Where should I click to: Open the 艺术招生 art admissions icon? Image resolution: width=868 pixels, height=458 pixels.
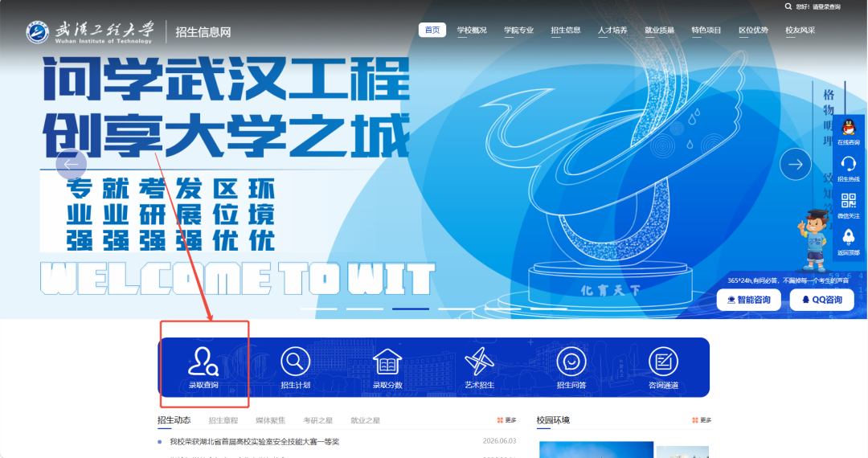coord(479,368)
